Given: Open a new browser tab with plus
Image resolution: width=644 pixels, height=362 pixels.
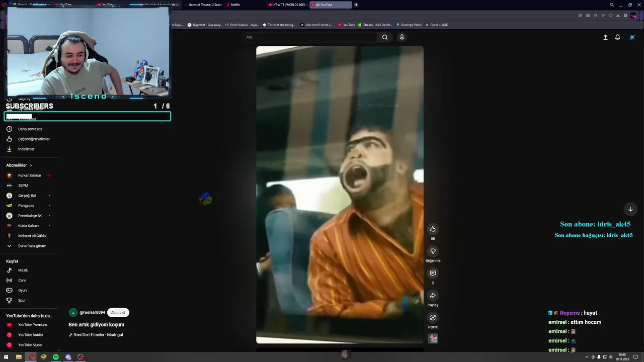Looking at the screenshot, I should click(356, 5).
